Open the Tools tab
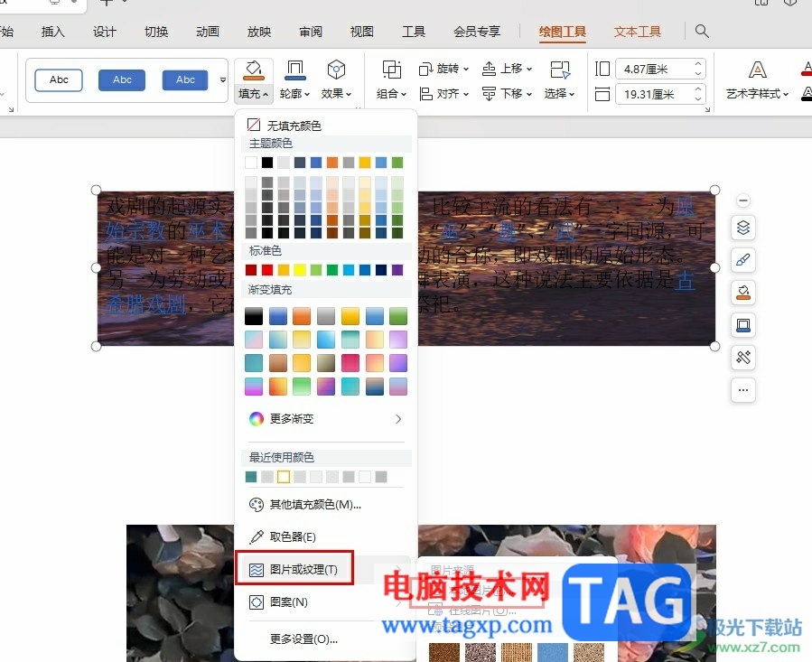 click(414, 32)
